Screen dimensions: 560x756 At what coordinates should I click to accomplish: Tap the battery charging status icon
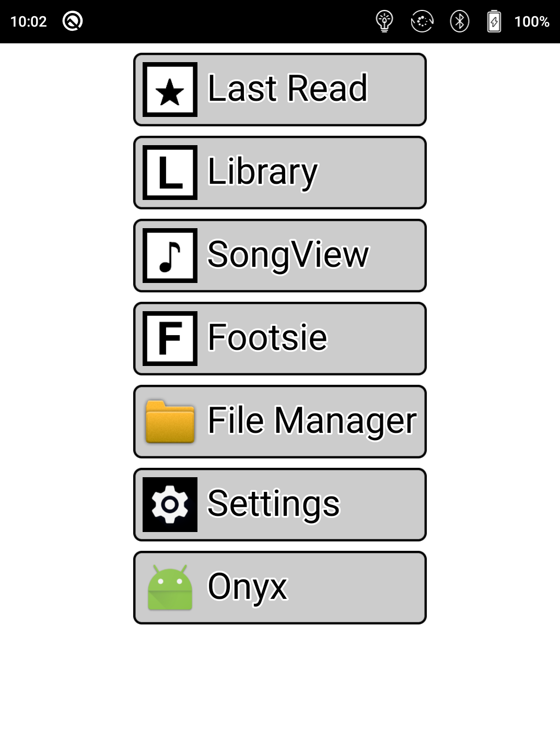(x=494, y=21)
